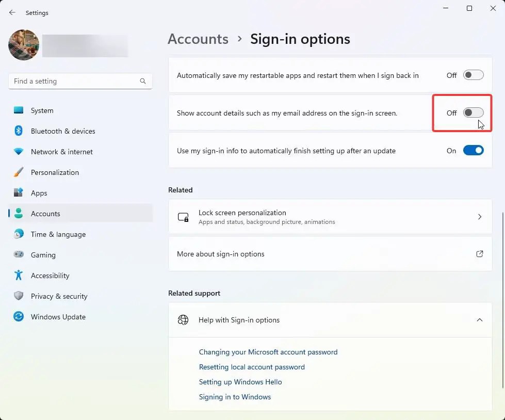Open Signing in to Windows link
The height and width of the screenshot is (420, 505).
(235, 397)
